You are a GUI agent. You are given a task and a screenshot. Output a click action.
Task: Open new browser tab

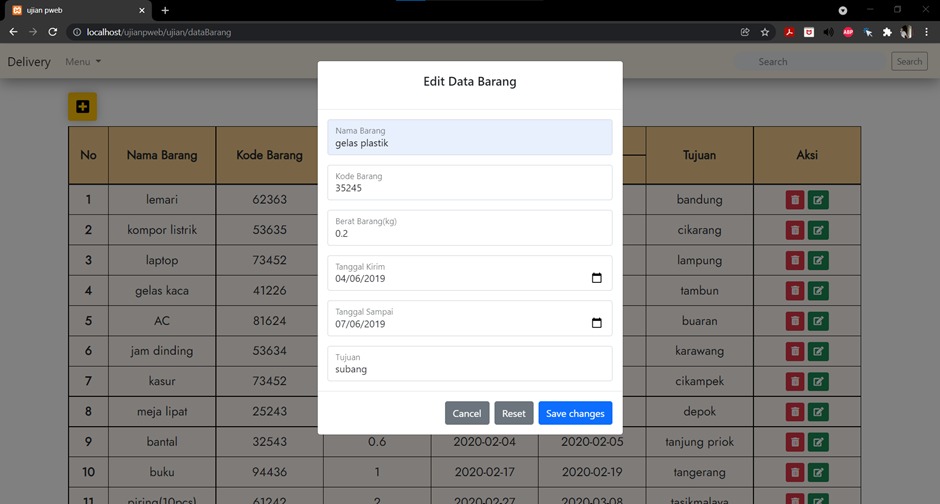coord(165,10)
